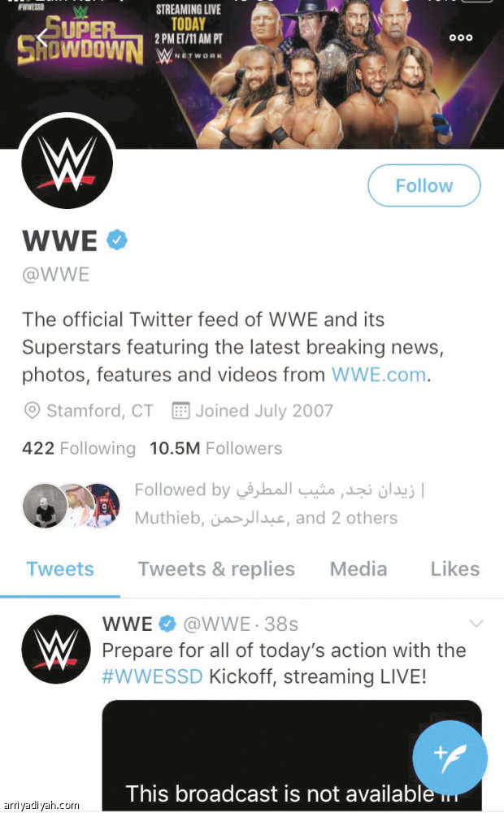
Task: Open the Likes tab
Action: pos(454,569)
